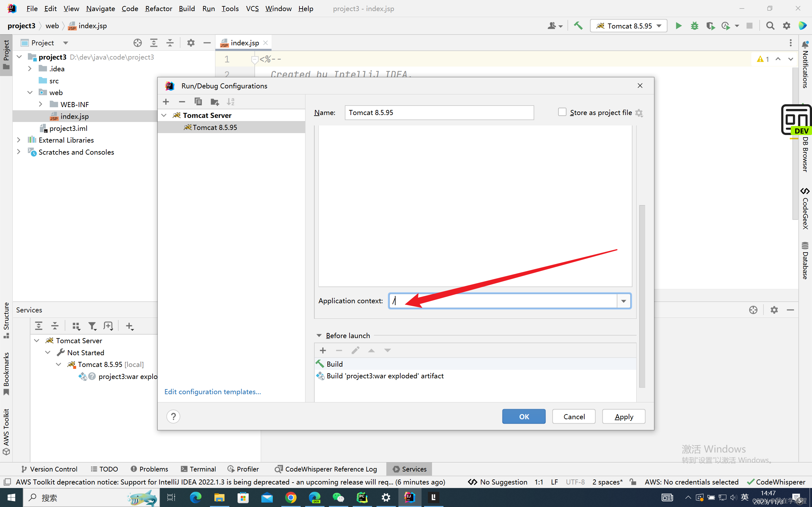
Task: Add before launch task plus icon
Action: pos(323,350)
